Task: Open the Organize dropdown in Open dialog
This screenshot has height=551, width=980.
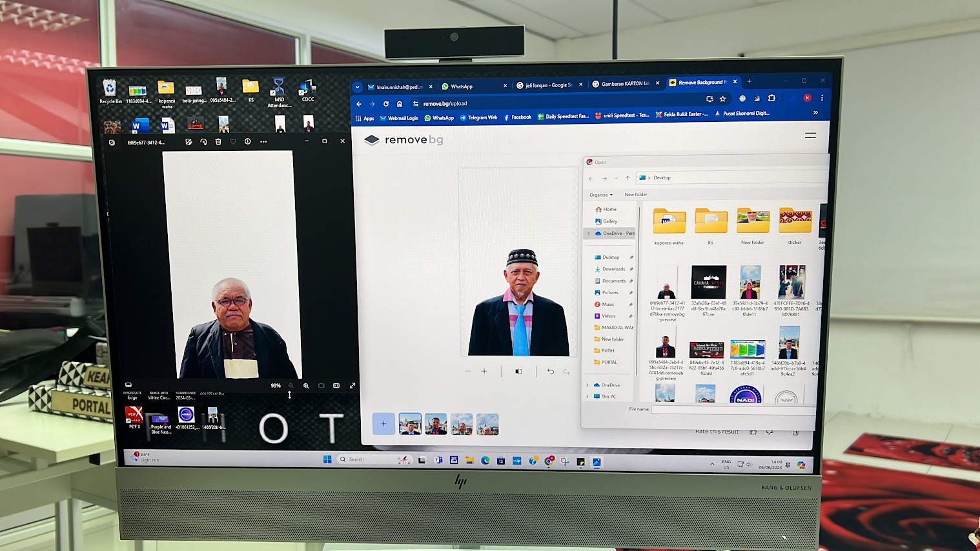Action: [601, 195]
